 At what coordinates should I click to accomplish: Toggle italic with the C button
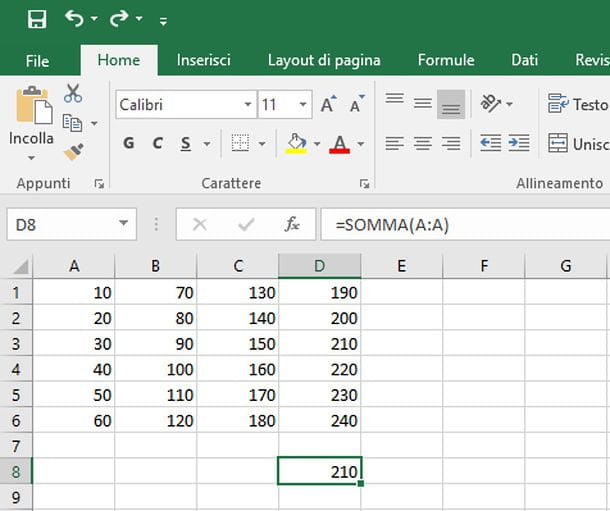pos(157,144)
